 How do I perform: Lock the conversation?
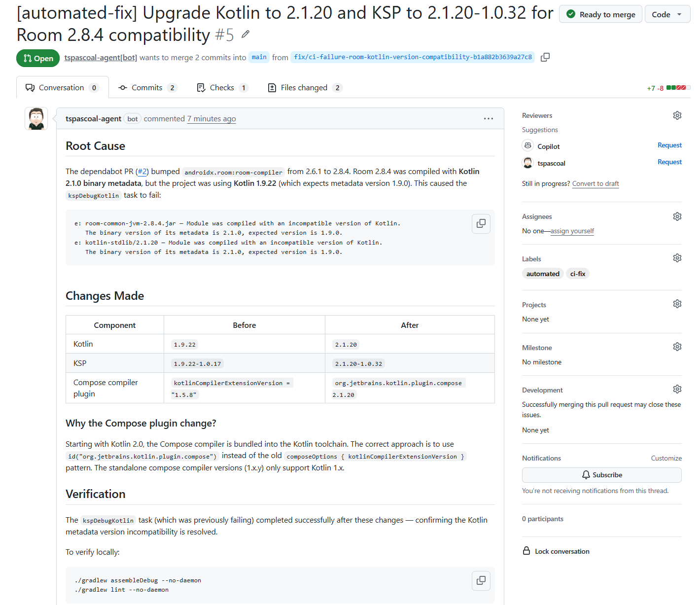[x=561, y=551]
